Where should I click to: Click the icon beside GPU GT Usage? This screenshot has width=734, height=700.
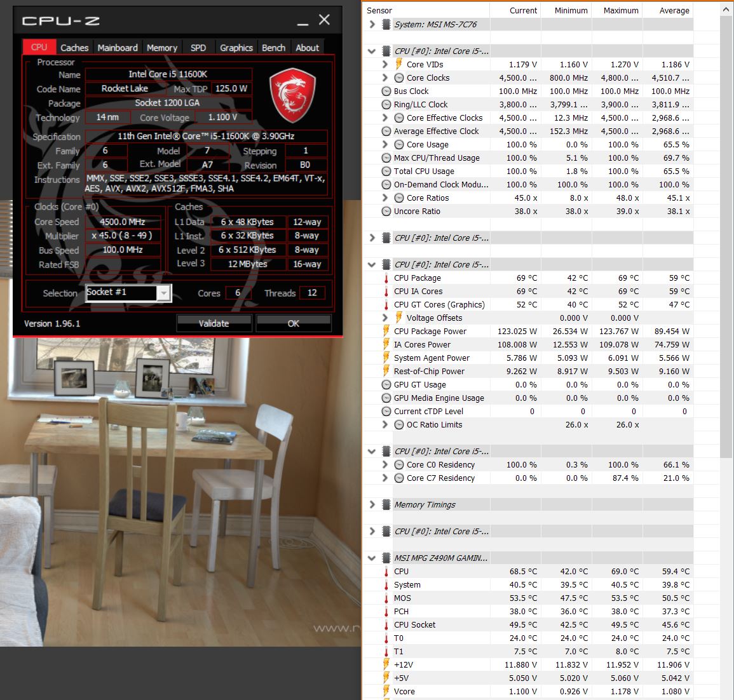386,385
